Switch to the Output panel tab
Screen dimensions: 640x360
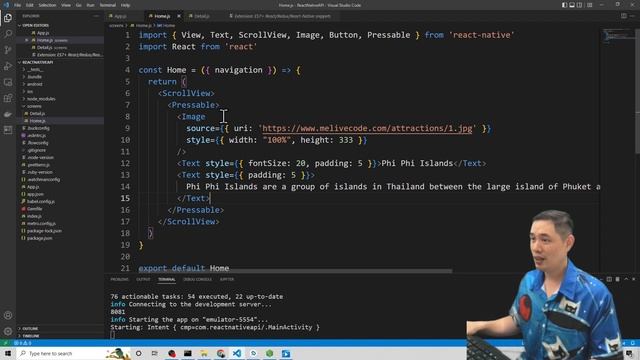coord(143,279)
